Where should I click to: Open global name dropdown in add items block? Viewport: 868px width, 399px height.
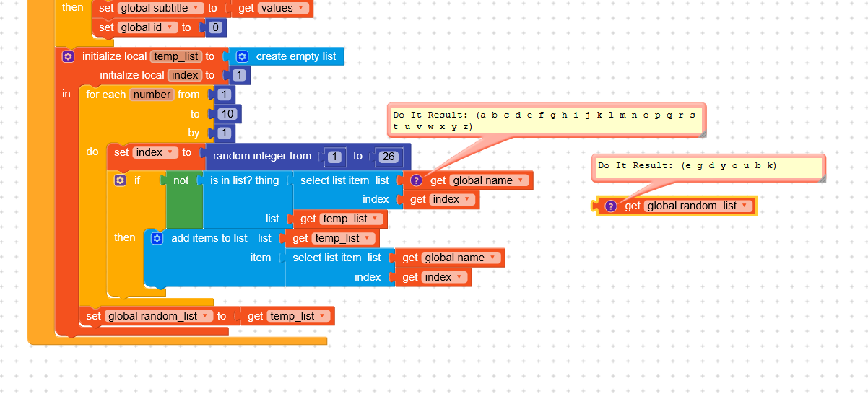[461, 258]
